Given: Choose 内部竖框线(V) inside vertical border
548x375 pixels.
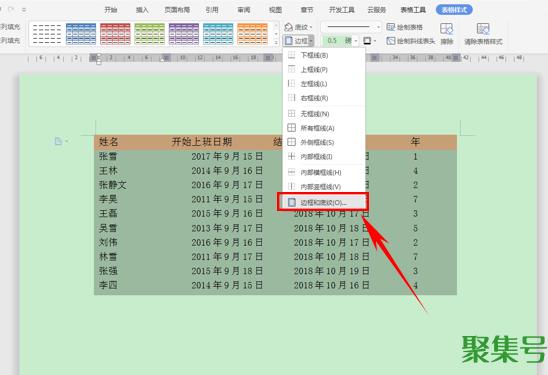Looking at the screenshot, I should [324, 187].
